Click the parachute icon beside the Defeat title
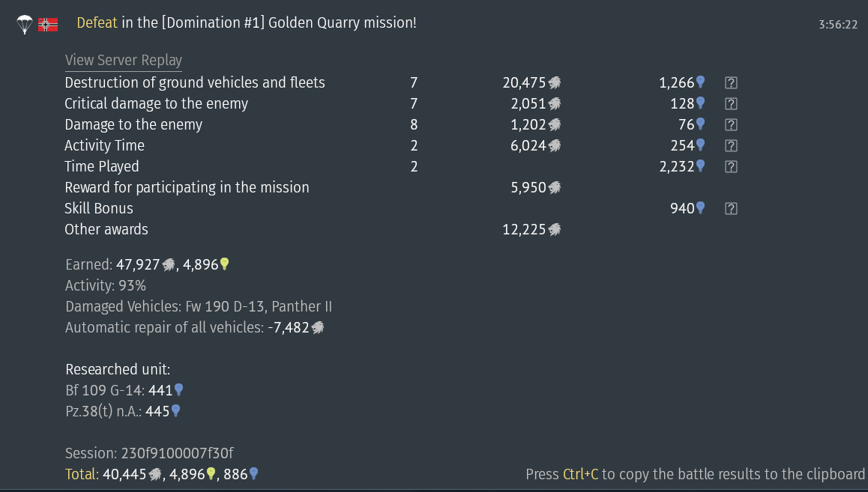 point(25,24)
